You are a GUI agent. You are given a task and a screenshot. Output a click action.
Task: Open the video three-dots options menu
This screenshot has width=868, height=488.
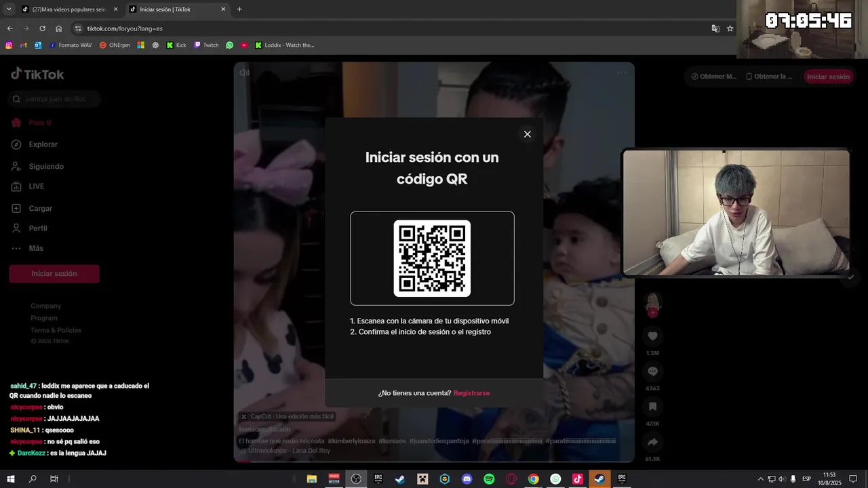click(622, 73)
